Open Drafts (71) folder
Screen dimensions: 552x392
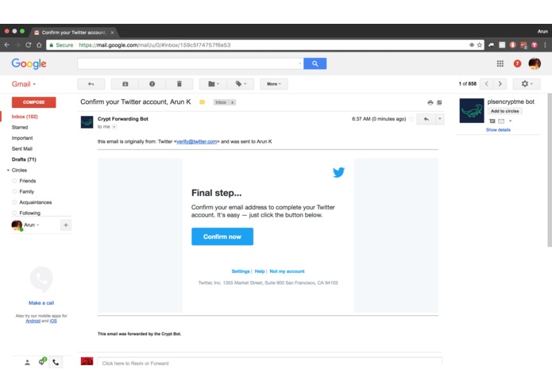point(24,159)
